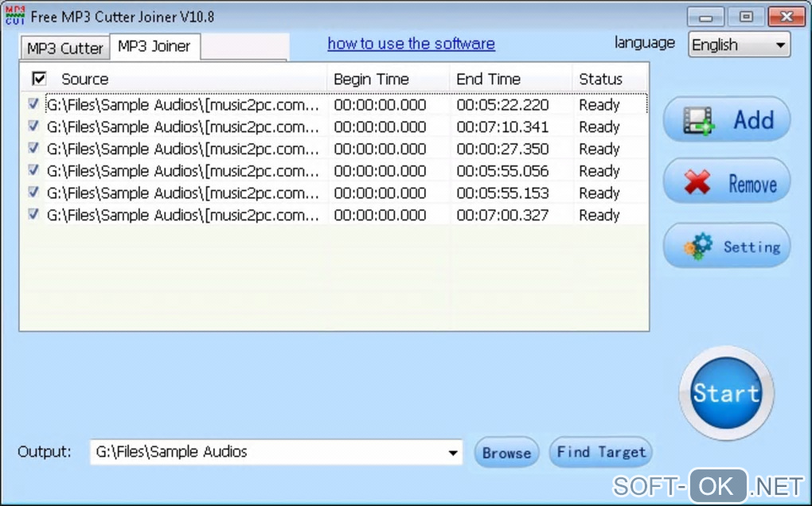This screenshot has width=812, height=506.
Task: Select end time 00:07:10.341 cell
Action: click(502, 127)
